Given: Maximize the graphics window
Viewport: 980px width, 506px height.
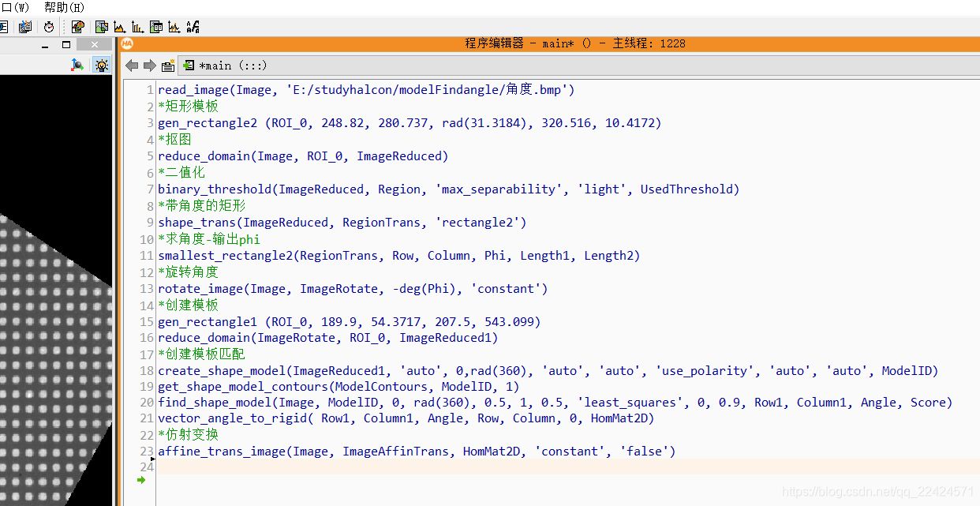Looking at the screenshot, I should [x=66, y=45].
